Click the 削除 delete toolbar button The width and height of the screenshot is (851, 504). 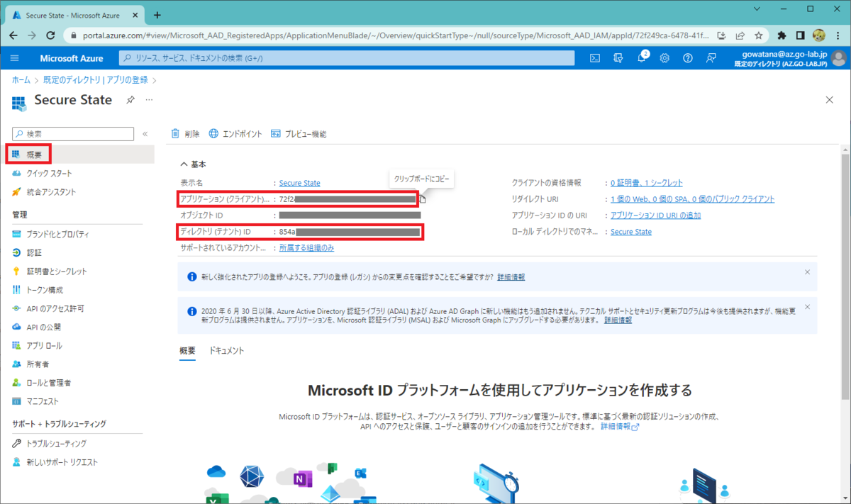pos(185,134)
